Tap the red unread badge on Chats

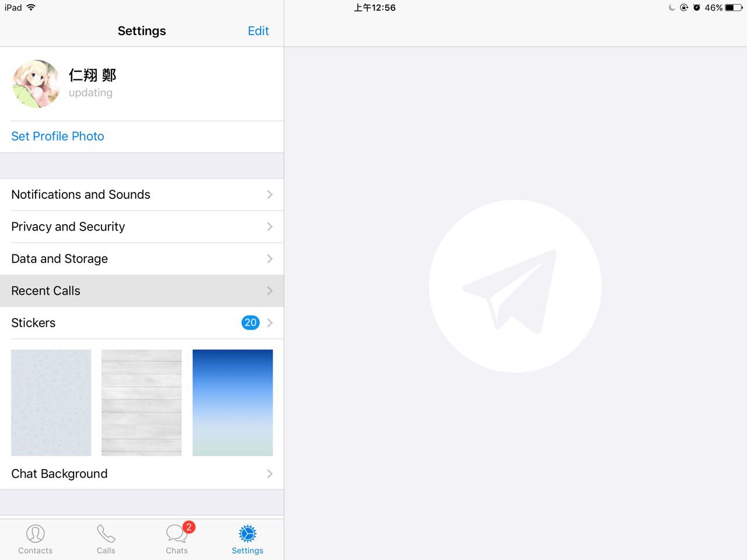189,527
